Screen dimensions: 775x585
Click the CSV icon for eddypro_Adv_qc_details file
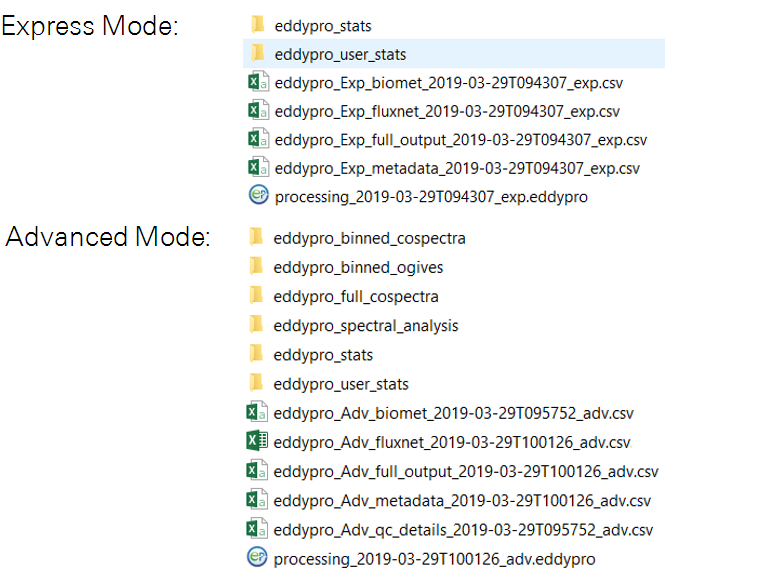coord(257,529)
